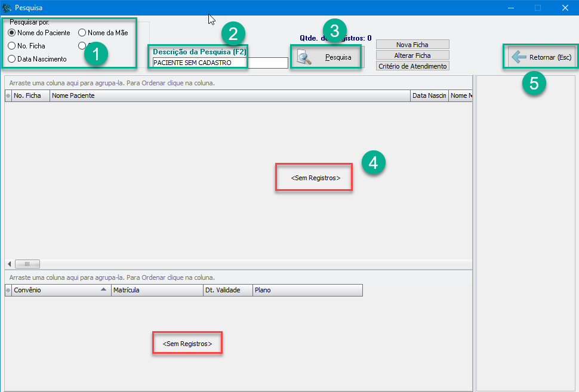Choose the No. Ficha search option

12,46
